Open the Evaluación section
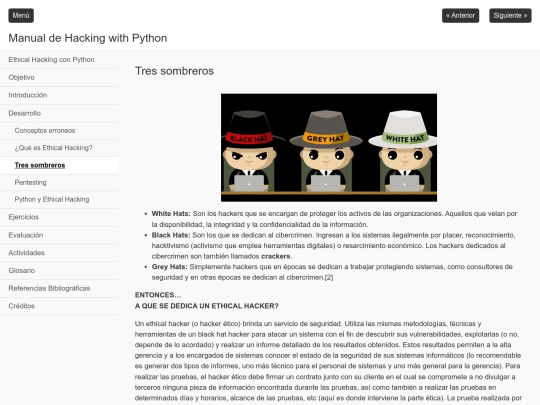This screenshot has width=540, height=405. click(x=59, y=235)
